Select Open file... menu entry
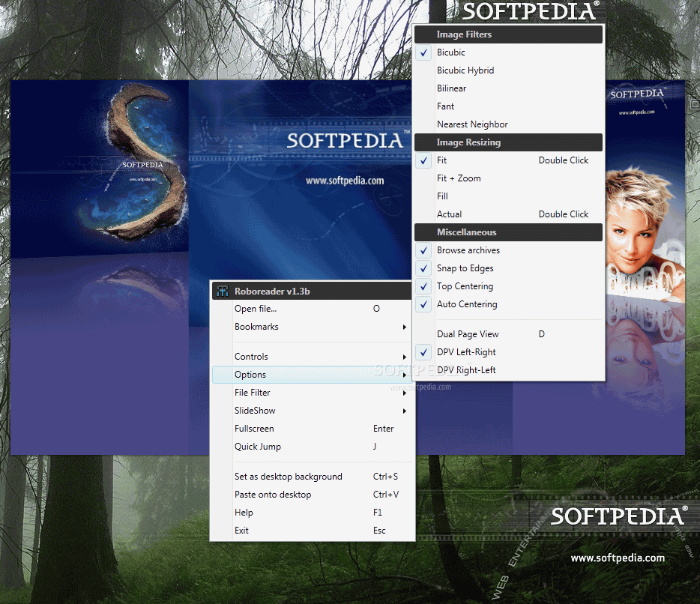Screen dimensions: 700x604 [312, 309]
